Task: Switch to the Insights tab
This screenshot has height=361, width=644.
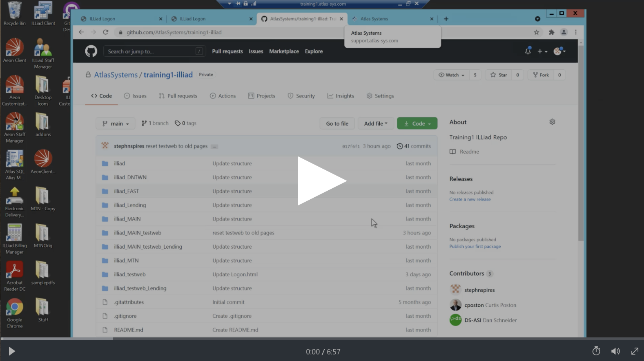Action: (341, 96)
